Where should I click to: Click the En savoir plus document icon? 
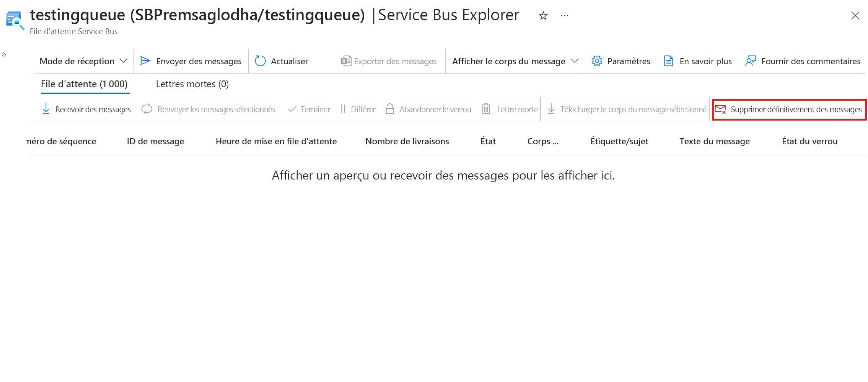pos(668,61)
